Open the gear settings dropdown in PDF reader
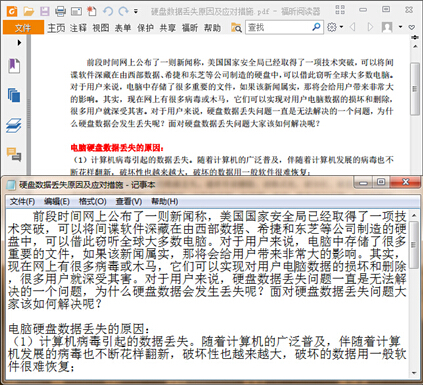This screenshot has width=423, height=385. [x=335, y=27]
